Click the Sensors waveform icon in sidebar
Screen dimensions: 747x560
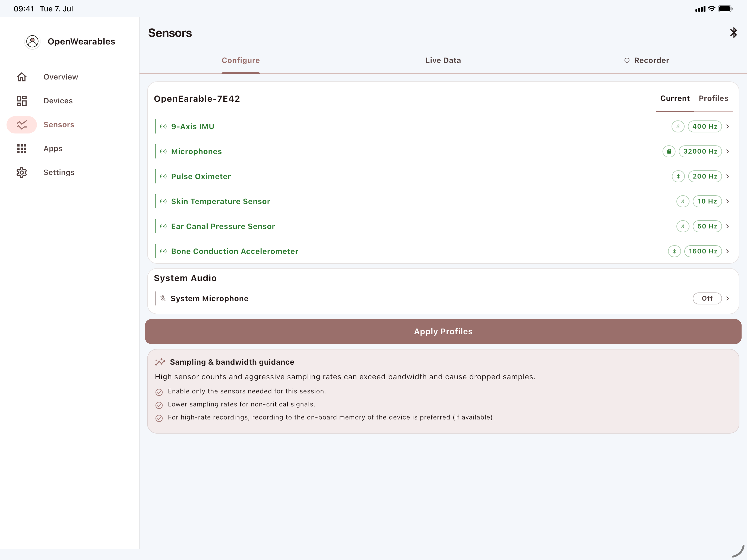pos(22,125)
